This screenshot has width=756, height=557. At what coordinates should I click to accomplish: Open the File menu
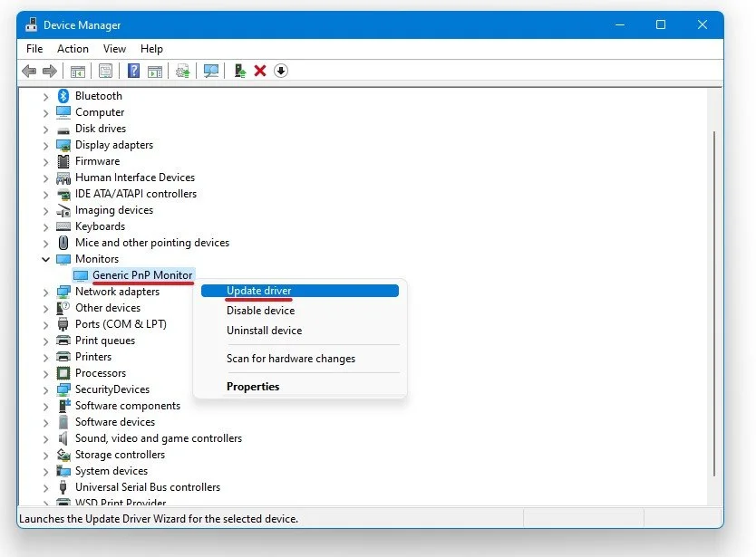click(34, 49)
